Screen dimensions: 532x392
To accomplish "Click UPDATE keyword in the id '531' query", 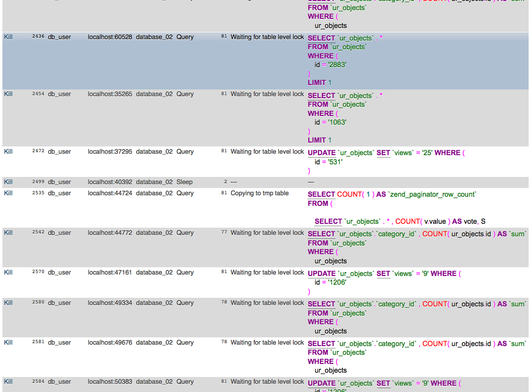I will pos(321,153).
